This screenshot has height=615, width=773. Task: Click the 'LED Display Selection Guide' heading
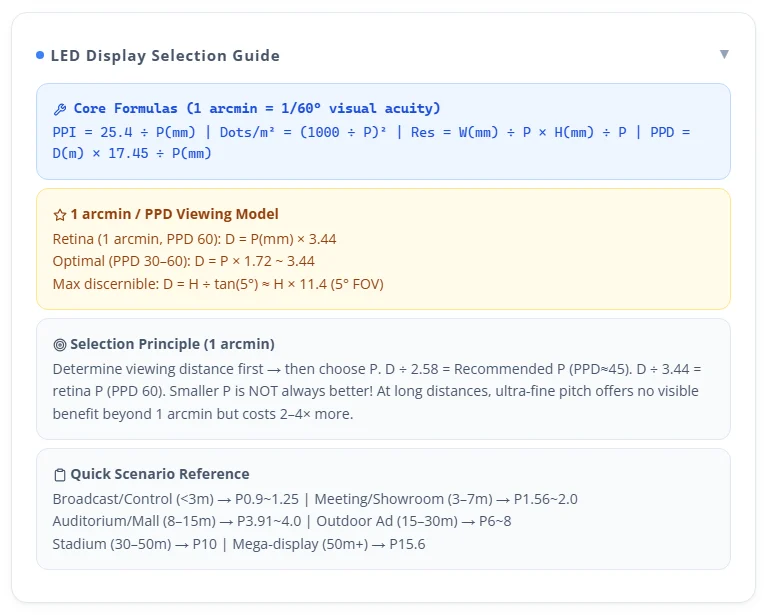pyautogui.click(x=165, y=56)
